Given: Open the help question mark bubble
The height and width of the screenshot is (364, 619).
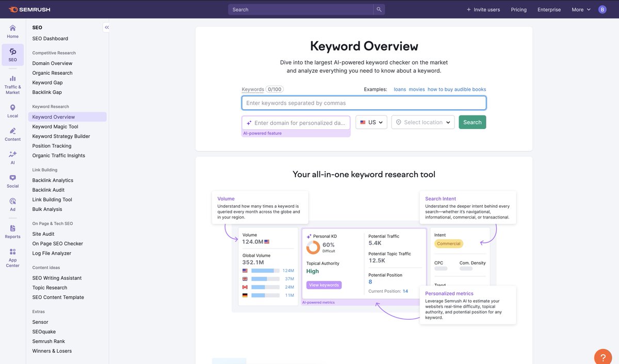Looking at the screenshot, I should tap(603, 357).
